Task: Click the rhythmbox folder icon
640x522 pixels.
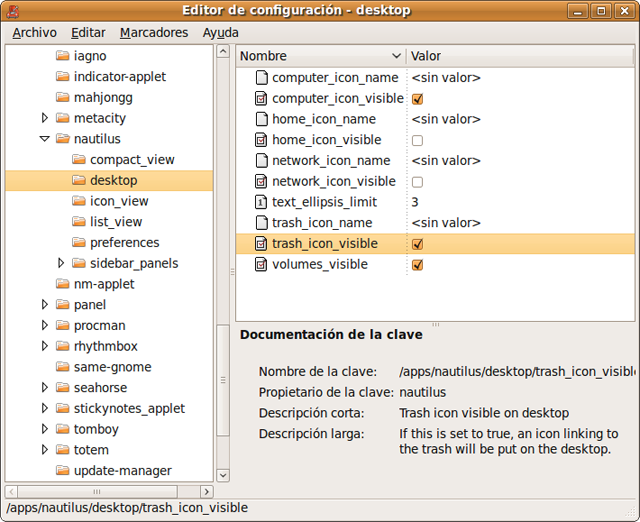Action: pos(62,346)
